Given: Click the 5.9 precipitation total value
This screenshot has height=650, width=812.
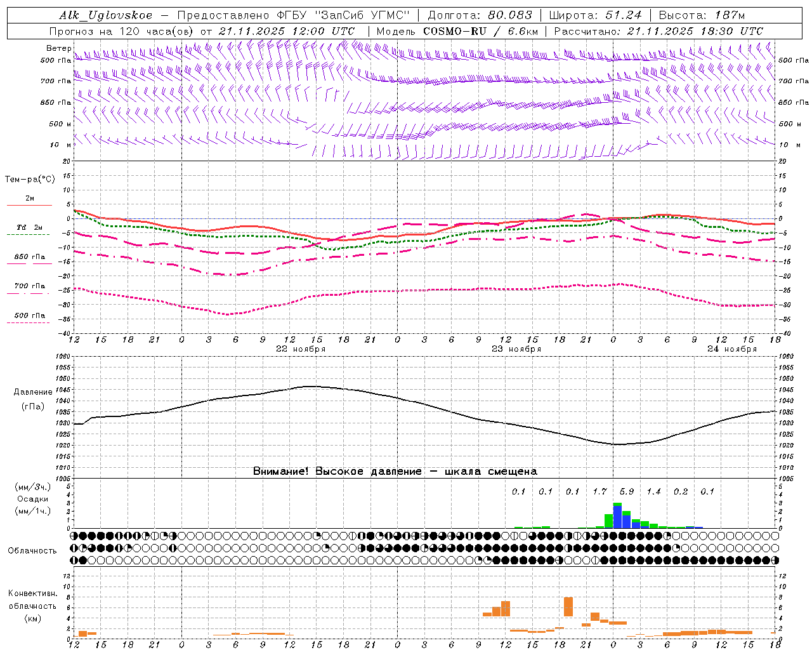Looking at the screenshot, I should pyautogui.click(x=627, y=492).
